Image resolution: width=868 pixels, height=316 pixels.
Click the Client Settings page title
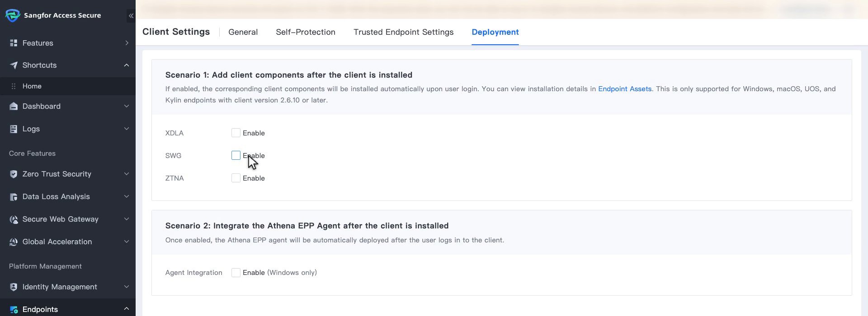[x=176, y=32]
